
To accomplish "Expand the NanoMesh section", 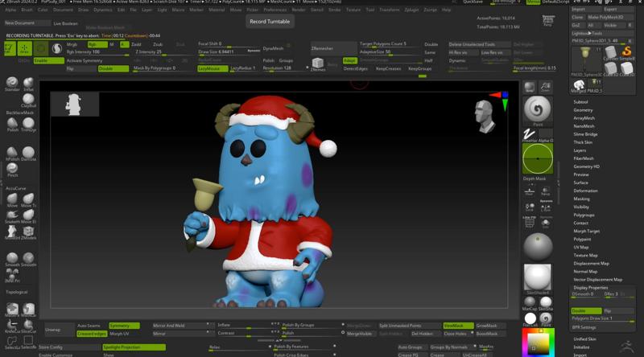I will (x=584, y=126).
